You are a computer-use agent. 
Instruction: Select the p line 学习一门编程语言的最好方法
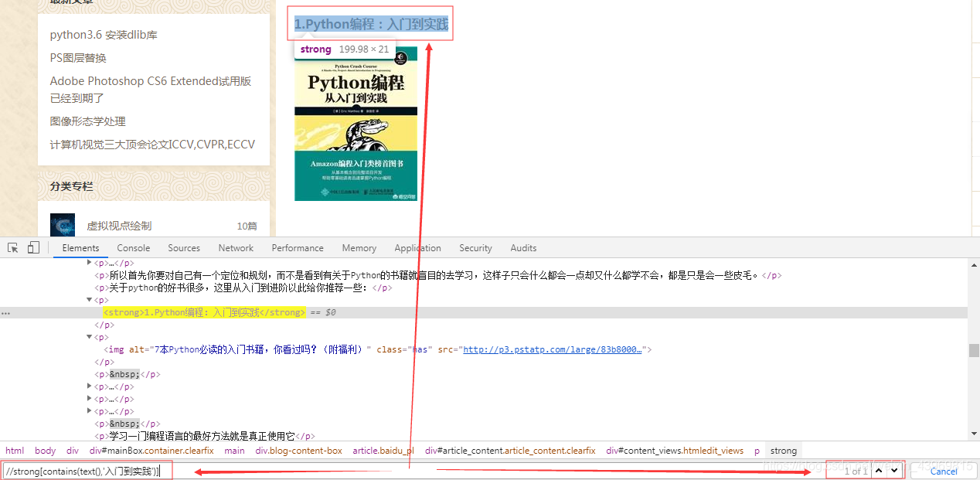point(205,436)
